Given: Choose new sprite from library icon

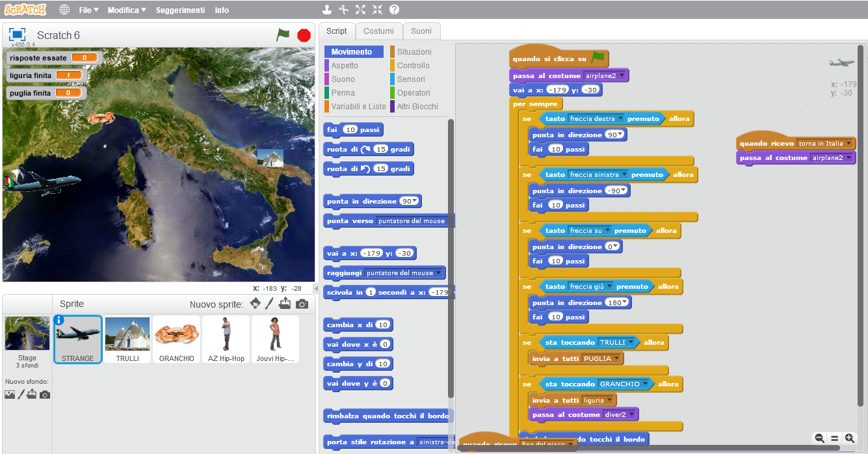Looking at the screenshot, I should click(255, 304).
